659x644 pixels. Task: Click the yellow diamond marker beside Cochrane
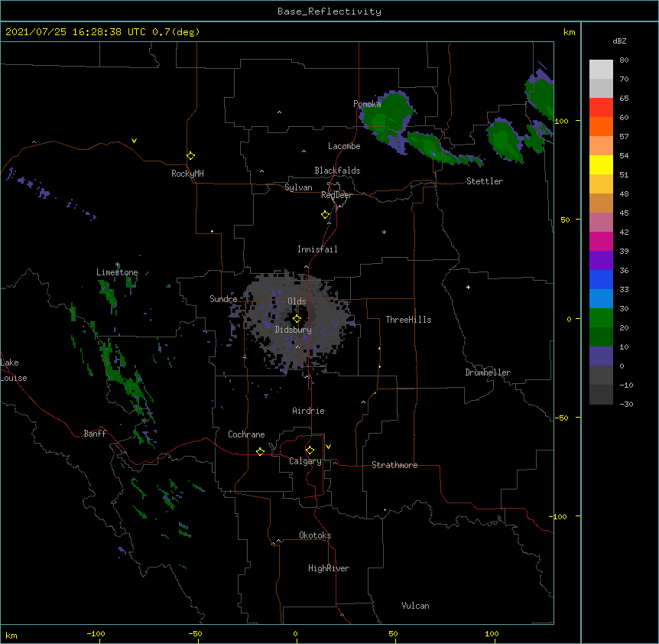[260, 451]
